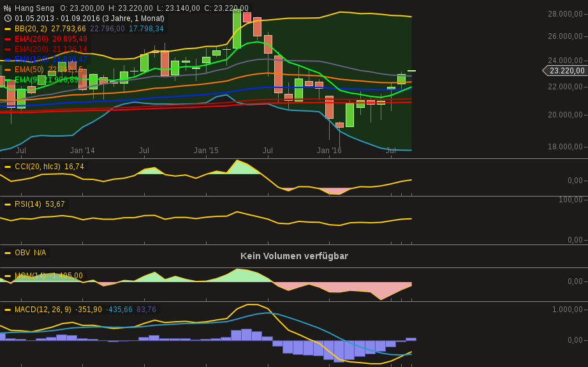Click the opening price O: 23.200,00 in header
588x367 pixels.
82,8
